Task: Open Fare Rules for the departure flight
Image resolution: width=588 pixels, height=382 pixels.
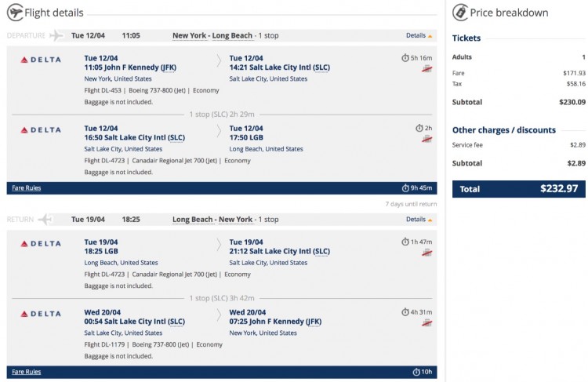Action: [27, 188]
